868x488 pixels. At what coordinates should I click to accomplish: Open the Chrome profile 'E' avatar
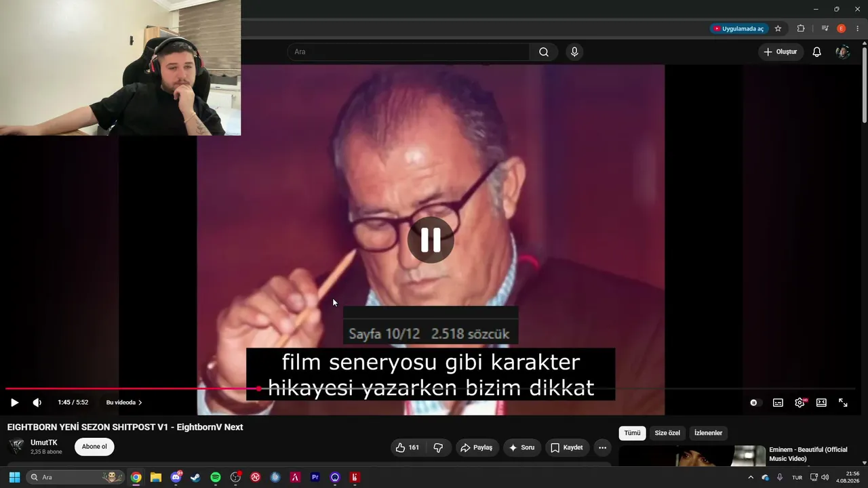point(842,28)
